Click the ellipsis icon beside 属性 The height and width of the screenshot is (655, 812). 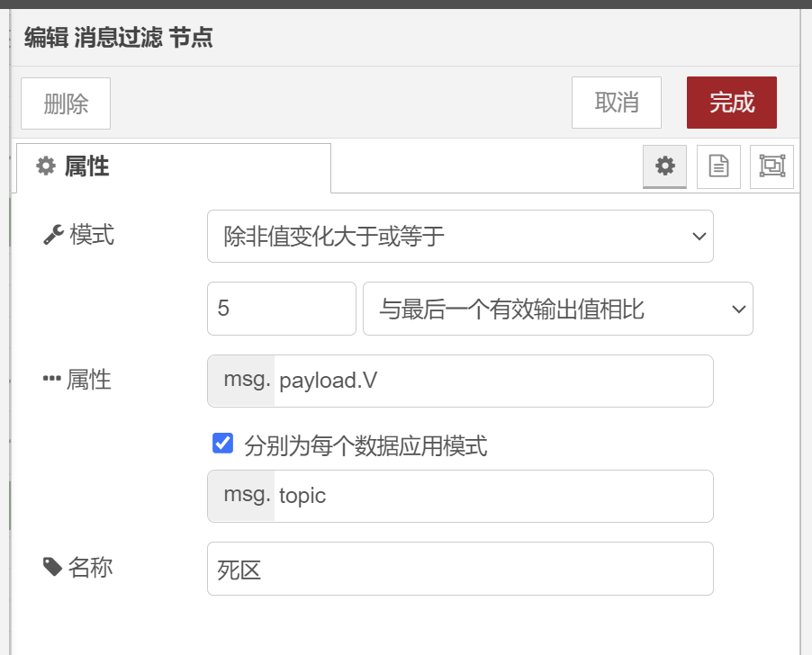click(x=52, y=379)
